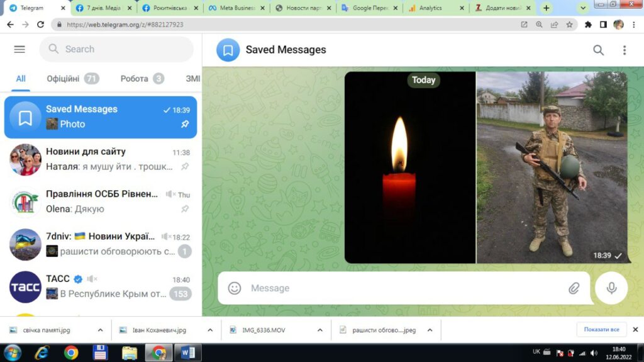Bookmark page with the star icon
Image resolution: width=644 pixels, height=362 pixels.
pyautogui.click(x=569, y=25)
